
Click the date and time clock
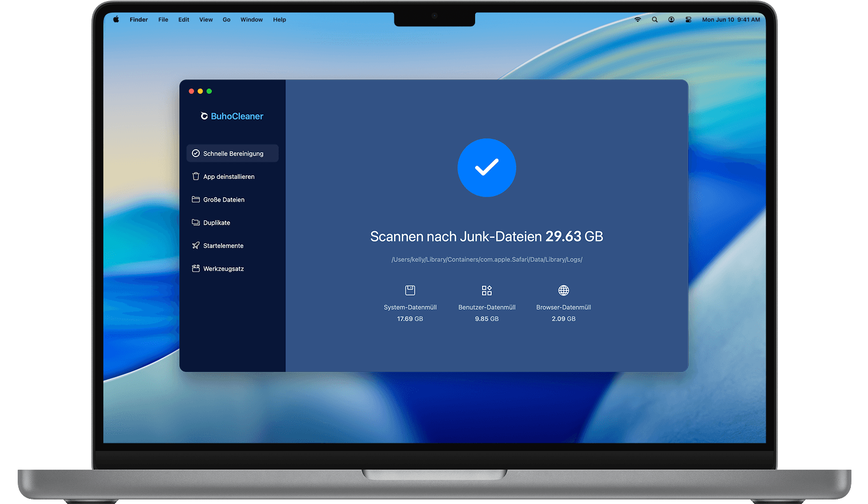point(731,19)
